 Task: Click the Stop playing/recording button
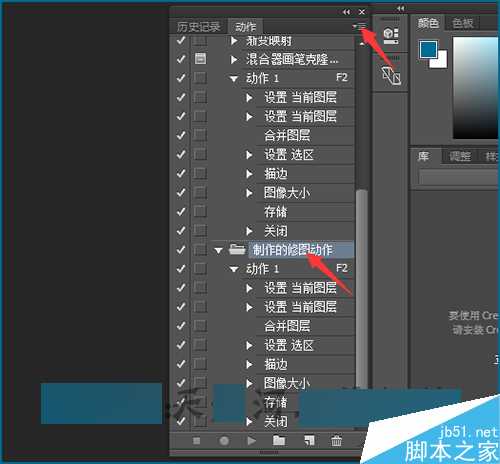[197, 441]
